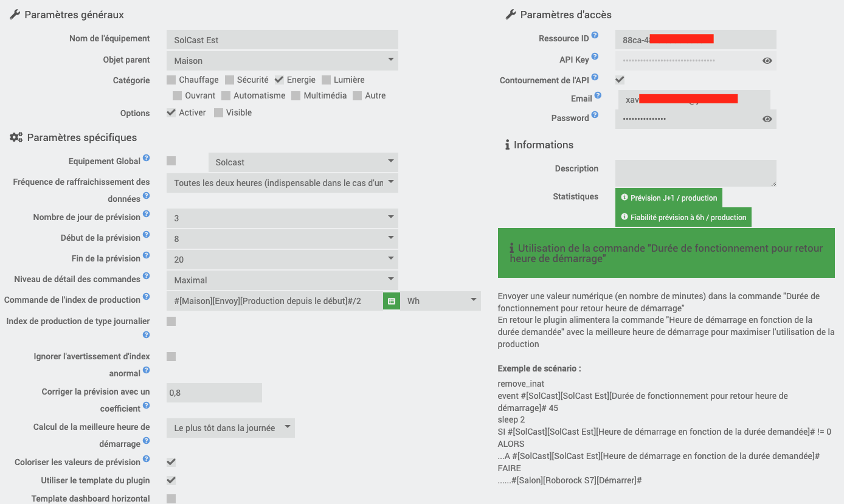The image size is (844, 504).
Task: Click the Nom de l'équipement field
Action: [282, 40]
